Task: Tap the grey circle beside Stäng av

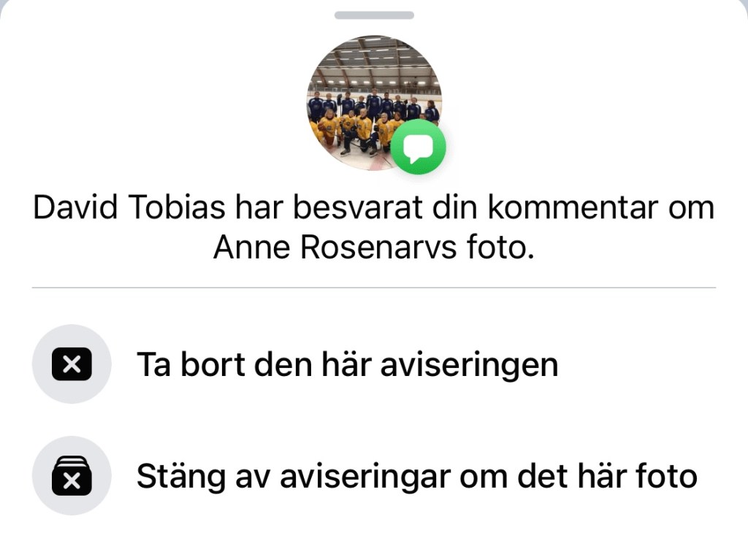Action: (x=72, y=475)
